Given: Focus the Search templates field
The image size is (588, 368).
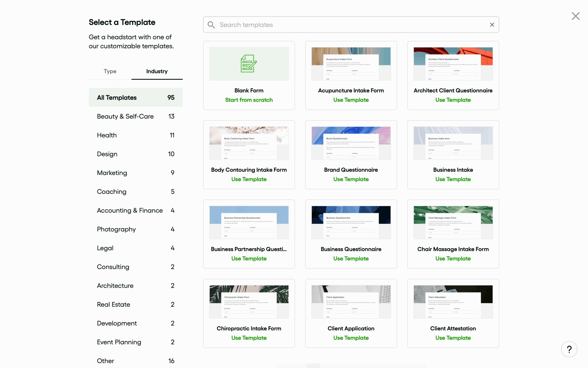Looking at the screenshot, I should [x=351, y=25].
